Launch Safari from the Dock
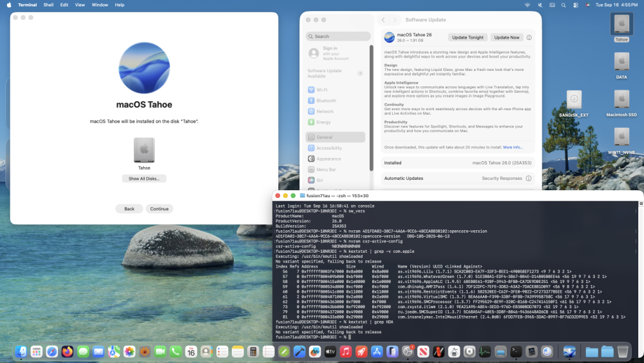 point(52,351)
